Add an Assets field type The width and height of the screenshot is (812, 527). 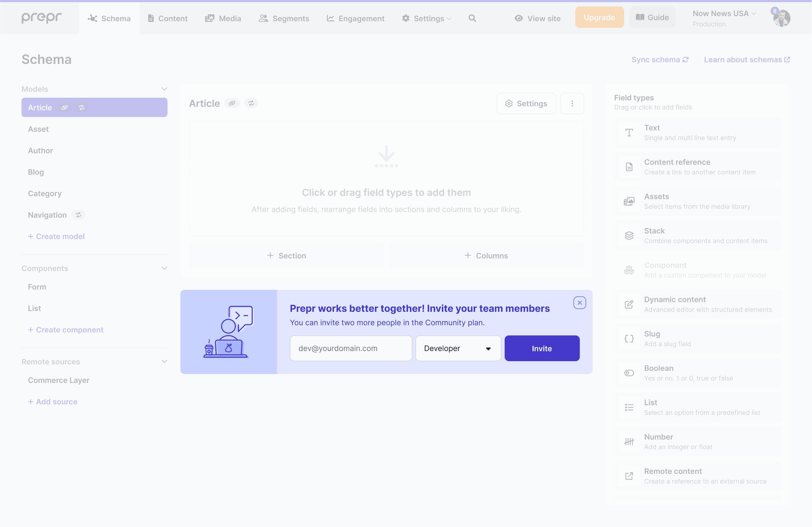pyautogui.click(x=698, y=201)
